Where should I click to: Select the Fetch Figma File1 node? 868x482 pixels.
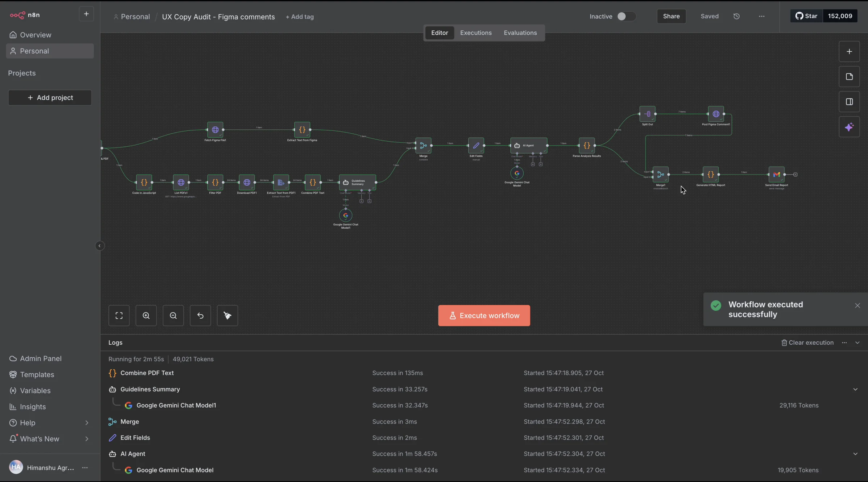pyautogui.click(x=215, y=130)
